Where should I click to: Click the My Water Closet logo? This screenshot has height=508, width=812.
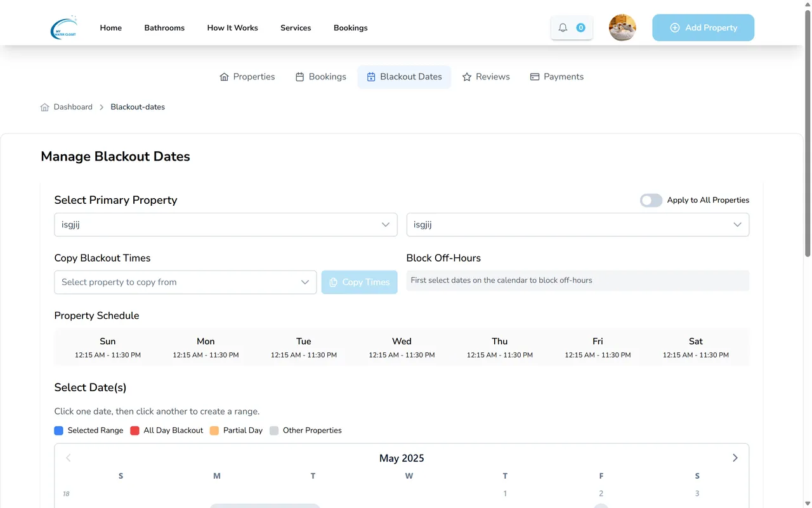click(63, 28)
